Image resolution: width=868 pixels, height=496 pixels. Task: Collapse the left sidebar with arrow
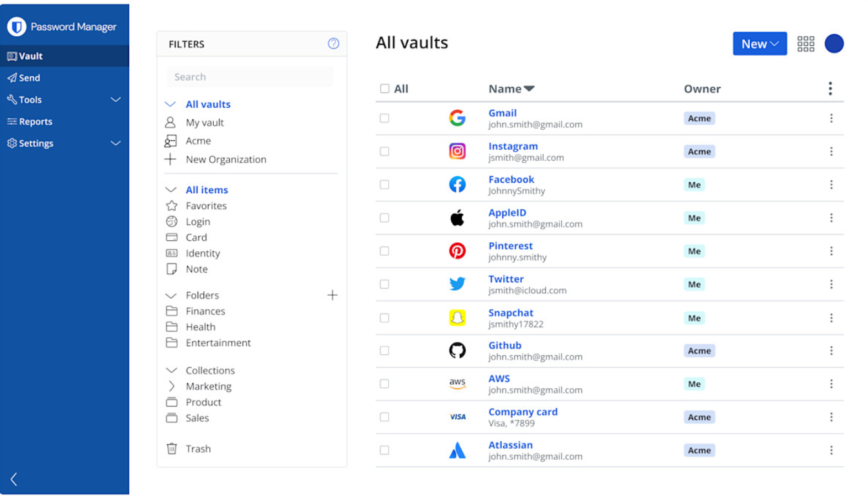(14, 479)
